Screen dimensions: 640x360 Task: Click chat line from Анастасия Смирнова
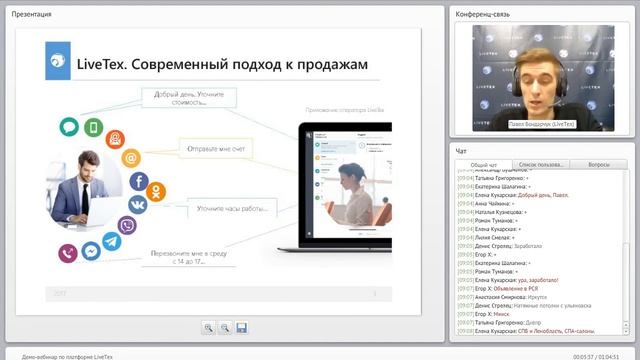(502, 297)
